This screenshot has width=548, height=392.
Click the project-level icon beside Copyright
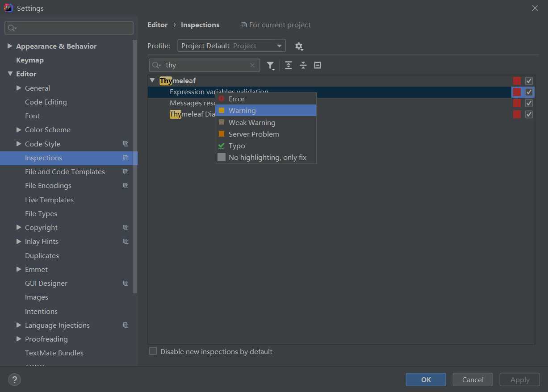point(125,227)
